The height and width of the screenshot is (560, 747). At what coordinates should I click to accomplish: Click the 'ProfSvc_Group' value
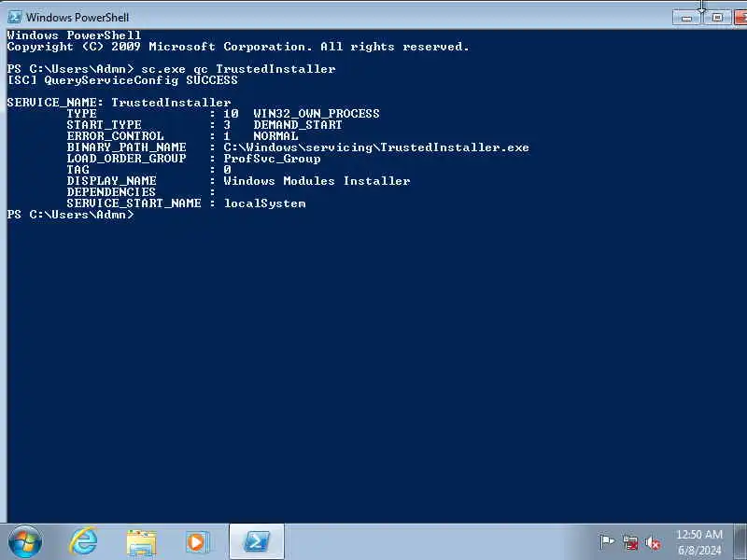tap(272, 159)
